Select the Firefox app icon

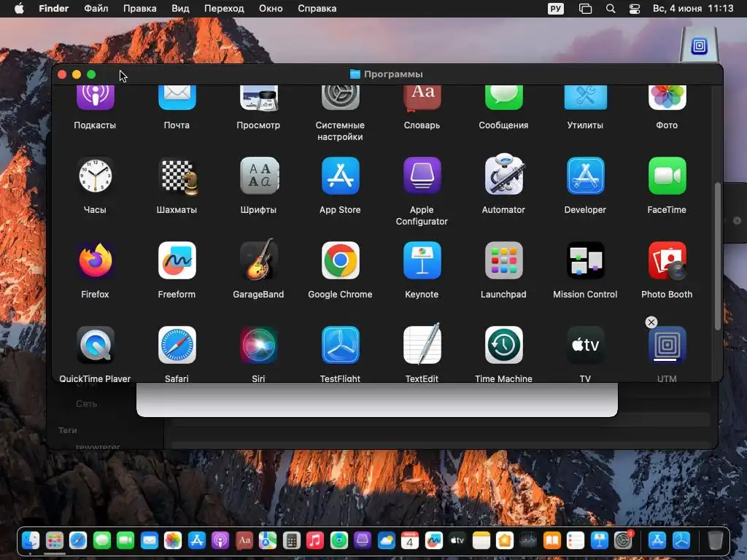pos(96,260)
